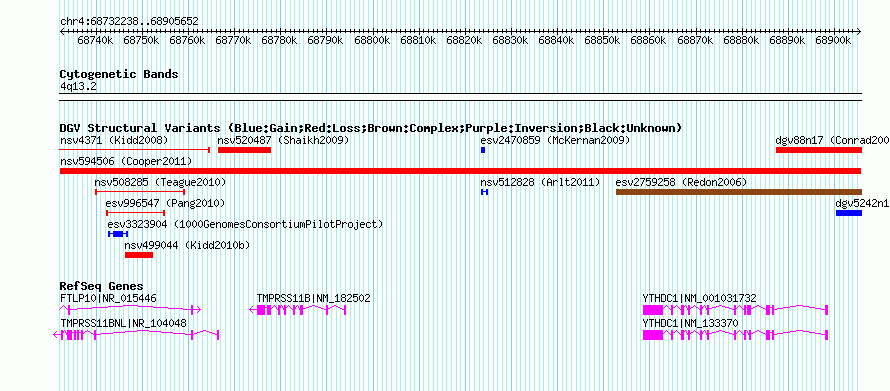Click the dgv88n17 red loss bar

pos(819,150)
